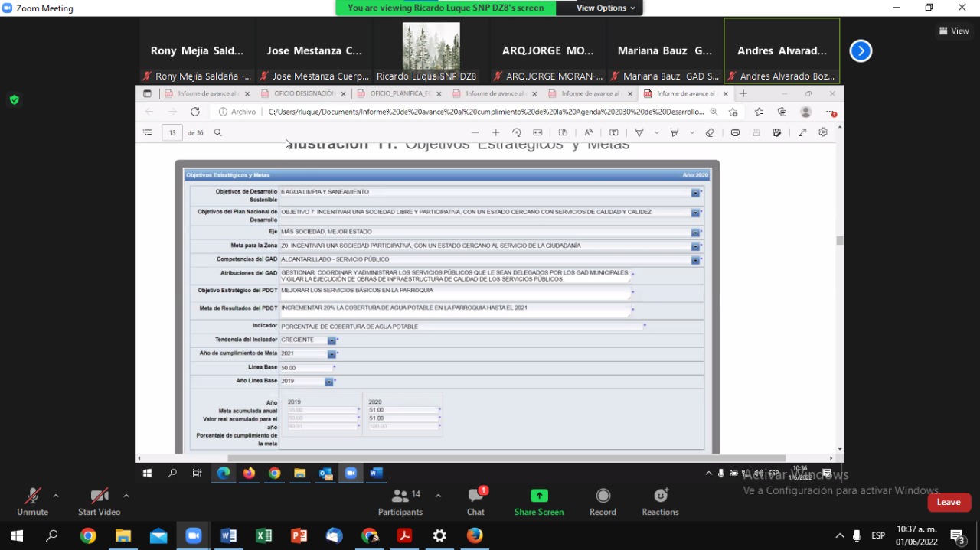Select Andres Alvarado's participant tile
The width and height of the screenshot is (980, 550).
(782, 50)
